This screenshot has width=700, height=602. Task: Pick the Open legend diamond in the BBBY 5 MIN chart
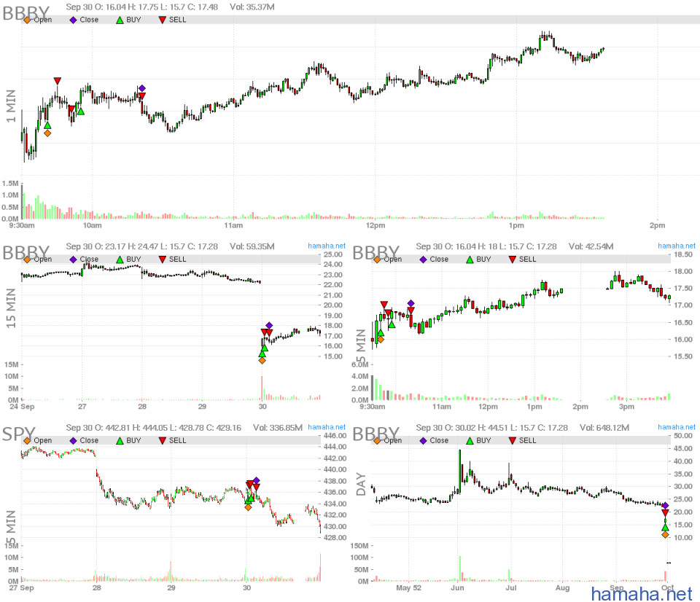click(377, 259)
